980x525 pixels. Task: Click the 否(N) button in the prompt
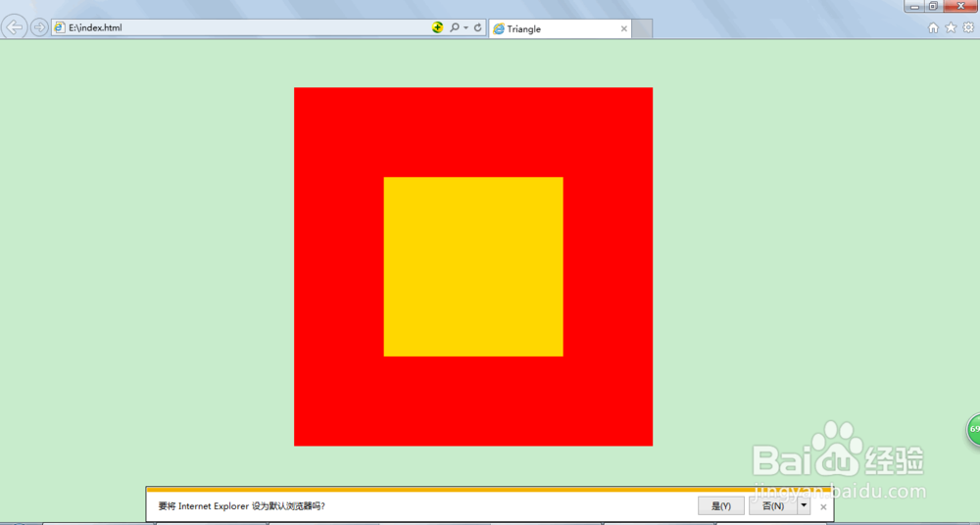pos(773,506)
